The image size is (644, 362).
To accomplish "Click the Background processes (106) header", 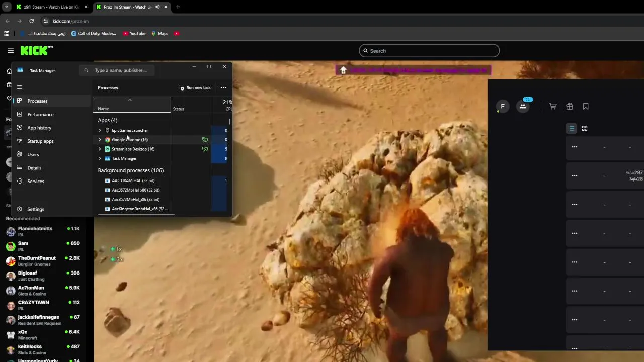I will tap(131, 170).
